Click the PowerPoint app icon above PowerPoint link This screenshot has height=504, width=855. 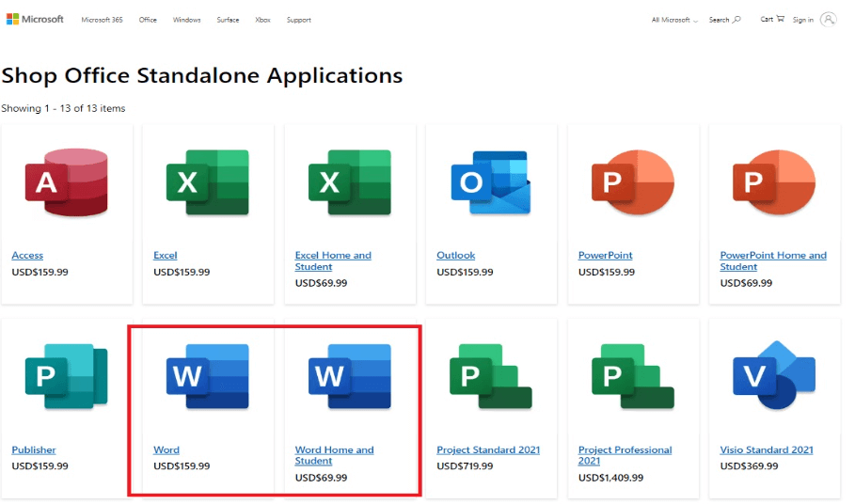pos(632,182)
